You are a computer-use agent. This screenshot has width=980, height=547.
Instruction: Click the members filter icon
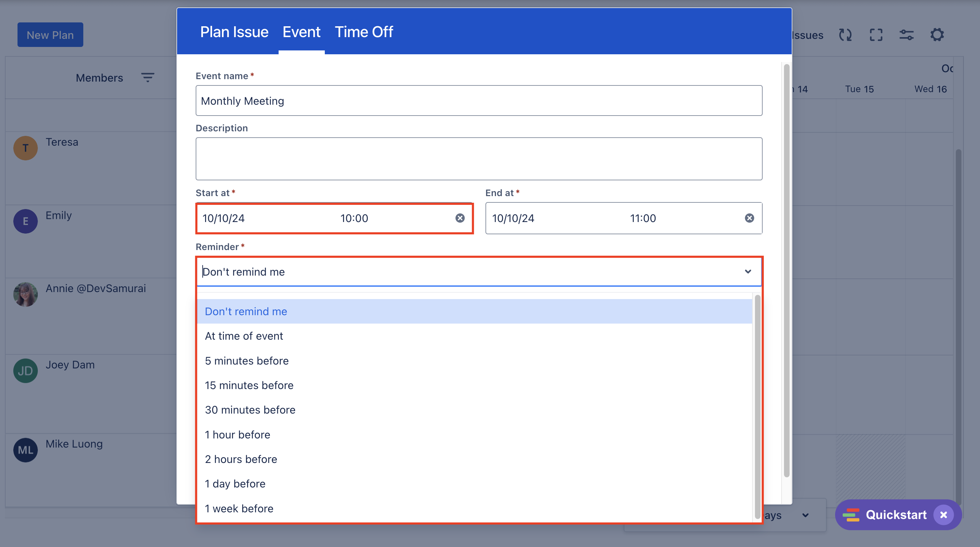pyautogui.click(x=148, y=78)
